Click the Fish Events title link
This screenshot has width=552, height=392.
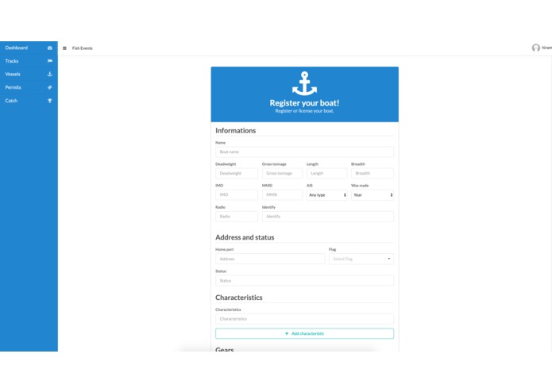tap(82, 48)
